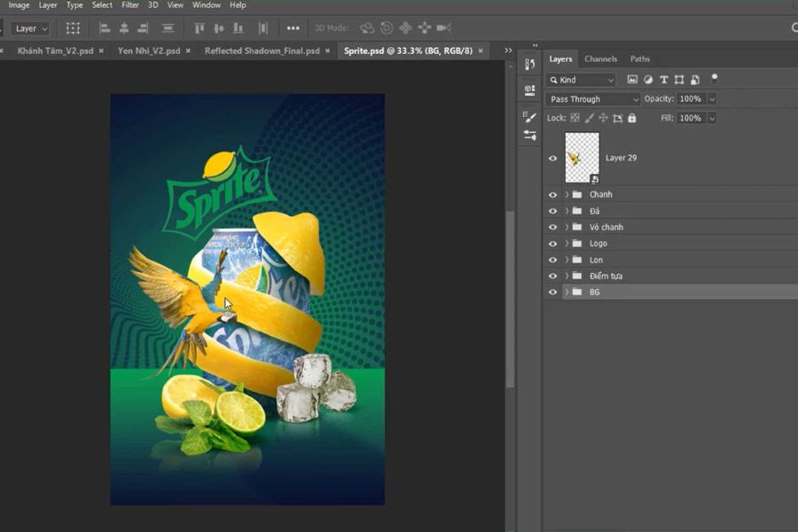Viewport: 798px width, 532px height.
Task: Select Layer 29 thumbnail
Action: 583,158
